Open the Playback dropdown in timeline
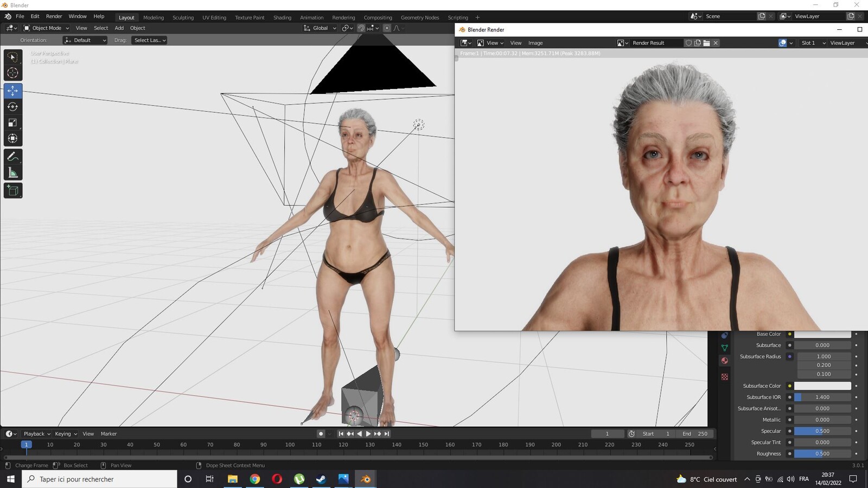Image resolution: width=868 pixels, height=488 pixels. point(37,434)
